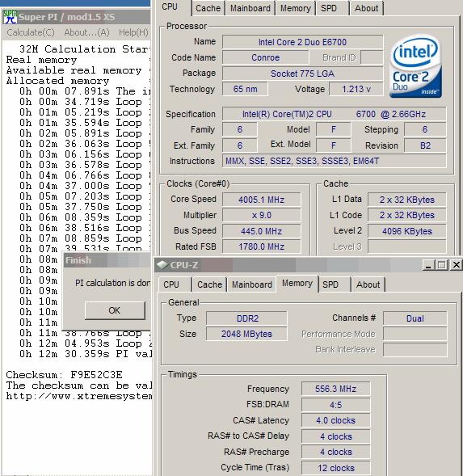Click the 'Checksum: F9E52C3E' line in Super PI
Screen dimensions: 463x476
[65, 375]
